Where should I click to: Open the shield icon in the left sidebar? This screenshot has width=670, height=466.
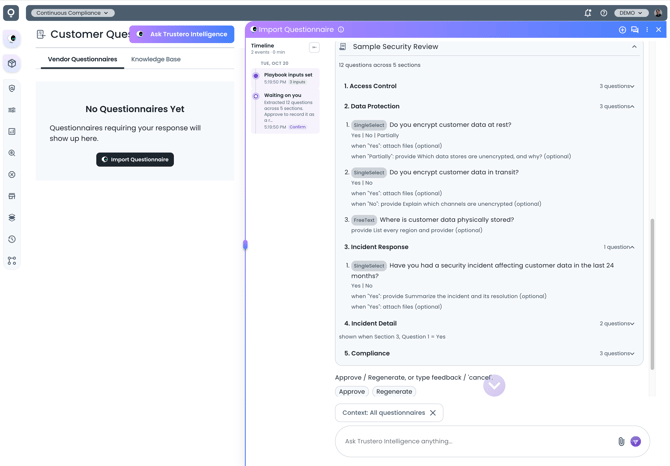tap(12, 88)
